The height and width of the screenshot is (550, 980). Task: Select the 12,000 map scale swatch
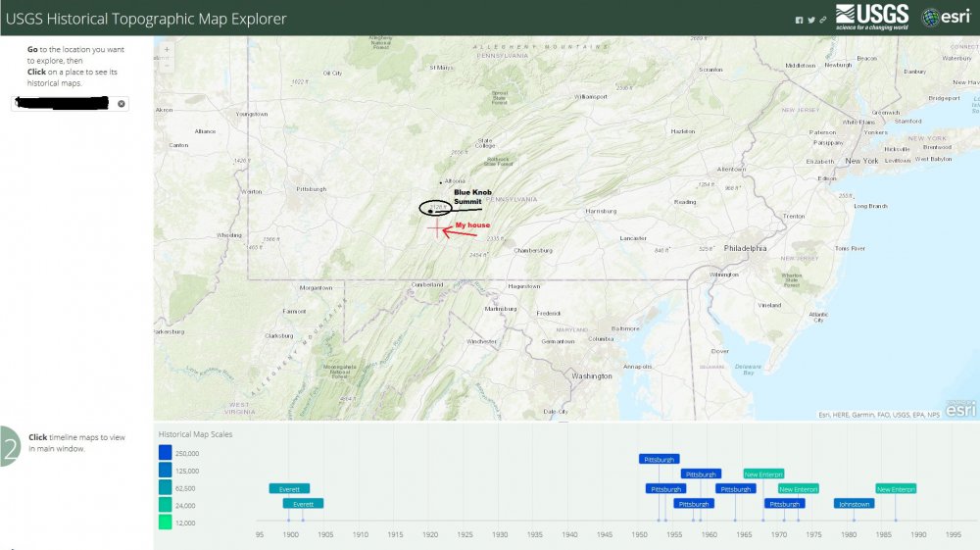pyautogui.click(x=165, y=524)
